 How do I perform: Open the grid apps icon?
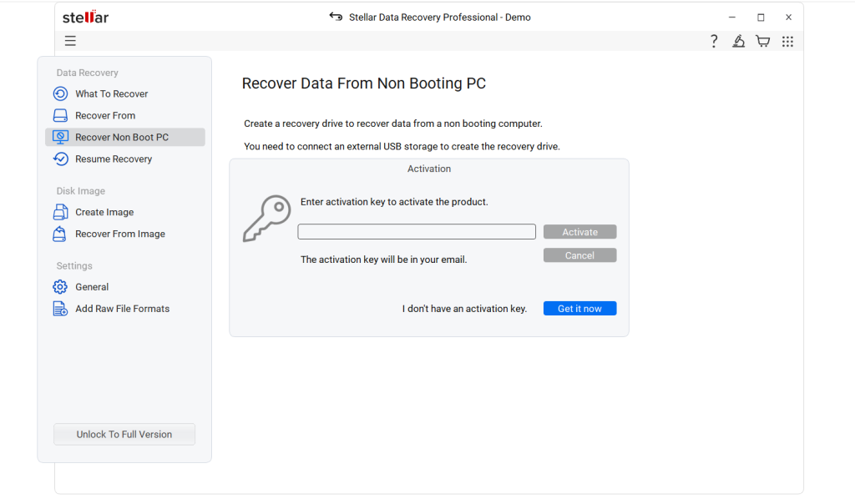tap(787, 41)
